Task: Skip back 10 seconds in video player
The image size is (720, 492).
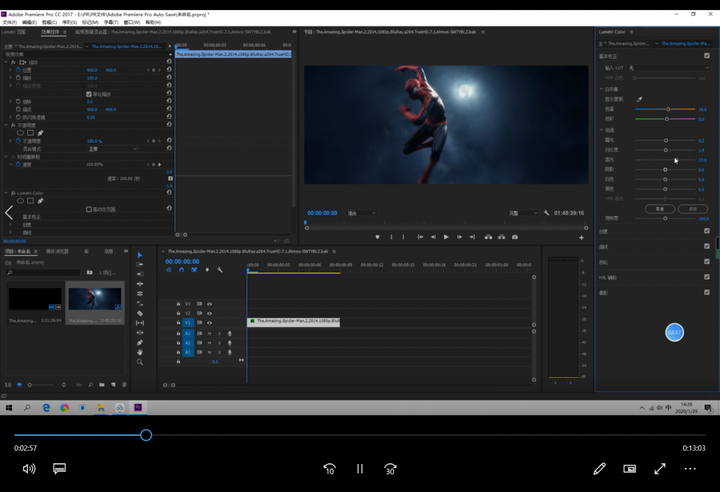Action: click(x=329, y=469)
